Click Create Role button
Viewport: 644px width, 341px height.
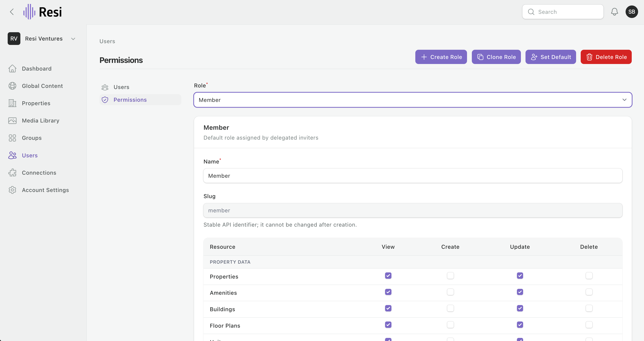click(x=441, y=57)
